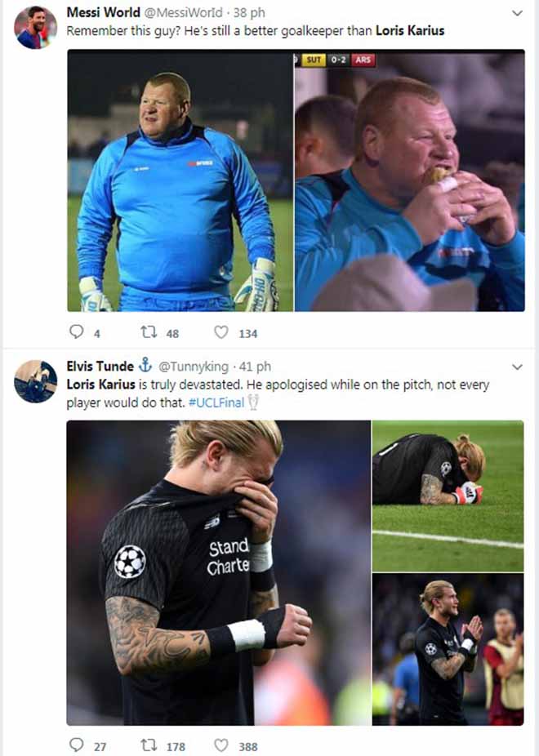Viewport: 539px width, 756px height.
Task: Reply to Elvis Tunde's tweet
Action: (77, 745)
